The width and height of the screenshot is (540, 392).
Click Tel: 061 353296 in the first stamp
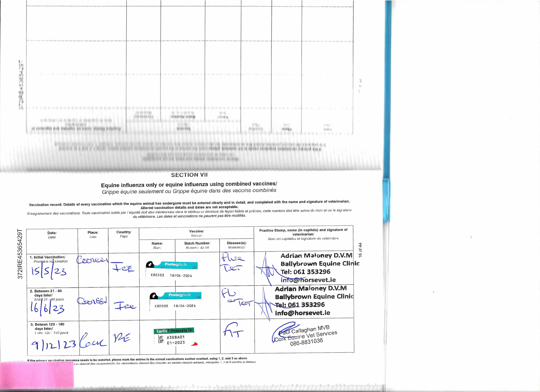(305, 272)
